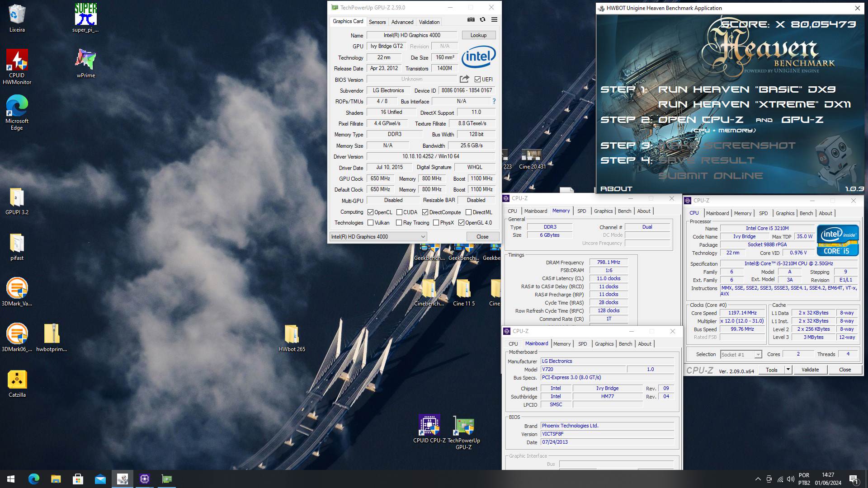Open the CPU-Z Tools dropdown arrow
Viewport: 868px width, 488px height.
[788, 370]
